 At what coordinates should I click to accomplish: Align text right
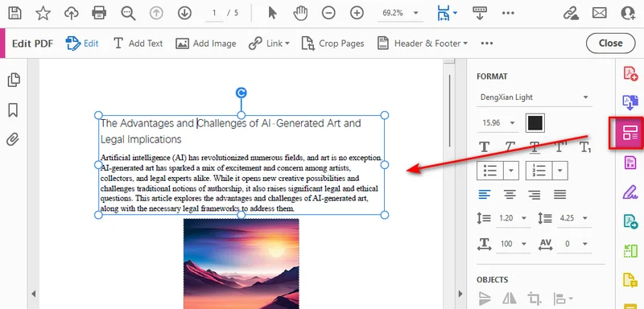(535, 194)
